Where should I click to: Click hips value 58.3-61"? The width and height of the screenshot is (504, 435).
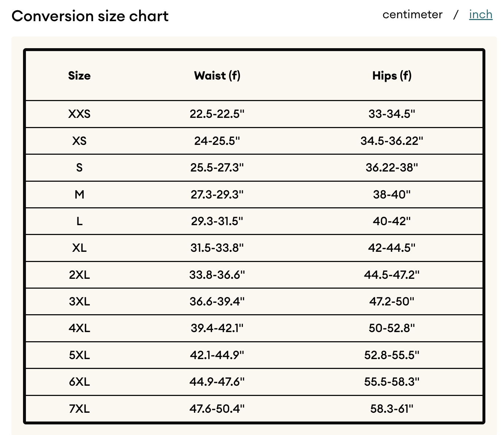(392, 409)
